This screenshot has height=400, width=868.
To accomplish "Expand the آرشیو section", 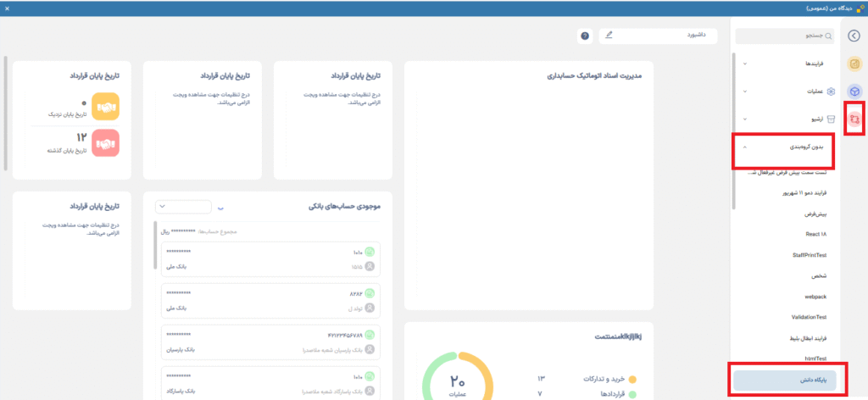I will (786, 119).
